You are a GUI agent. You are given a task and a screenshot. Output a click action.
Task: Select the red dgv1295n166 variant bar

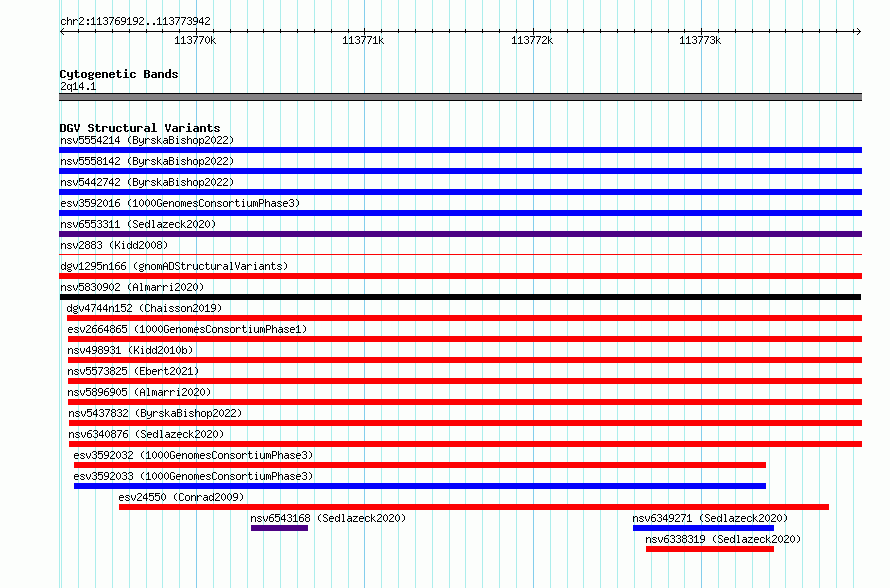pos(460,276)
